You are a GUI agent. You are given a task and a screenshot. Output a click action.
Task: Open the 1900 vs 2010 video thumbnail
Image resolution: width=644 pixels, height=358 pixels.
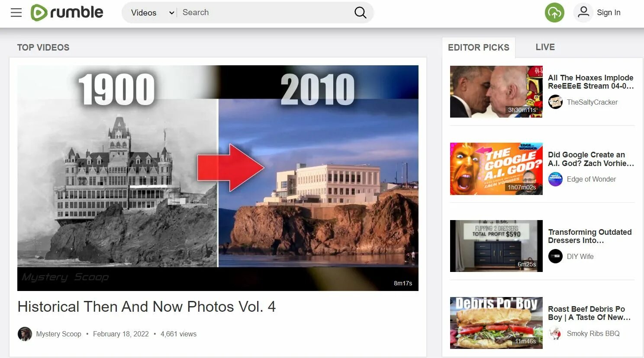point(218,178)
